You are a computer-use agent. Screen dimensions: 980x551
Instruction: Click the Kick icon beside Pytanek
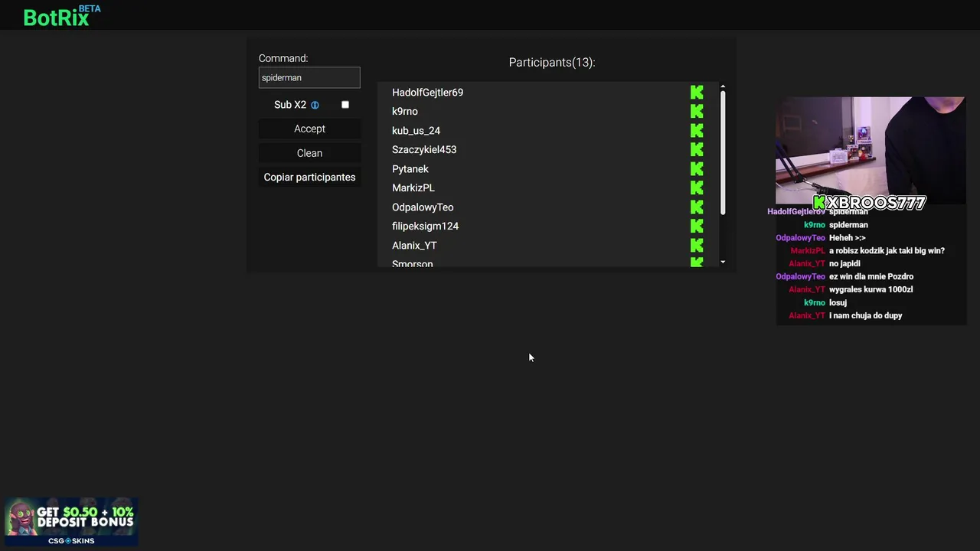[697, 169]
